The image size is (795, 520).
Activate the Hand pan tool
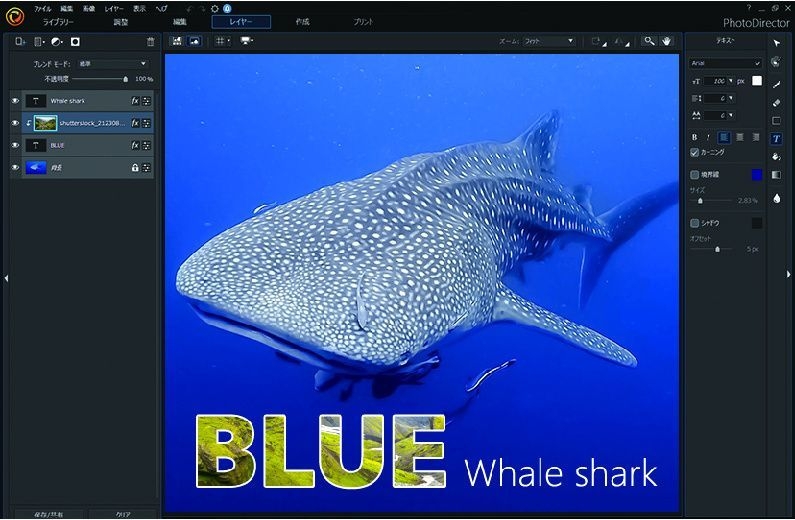667,41
